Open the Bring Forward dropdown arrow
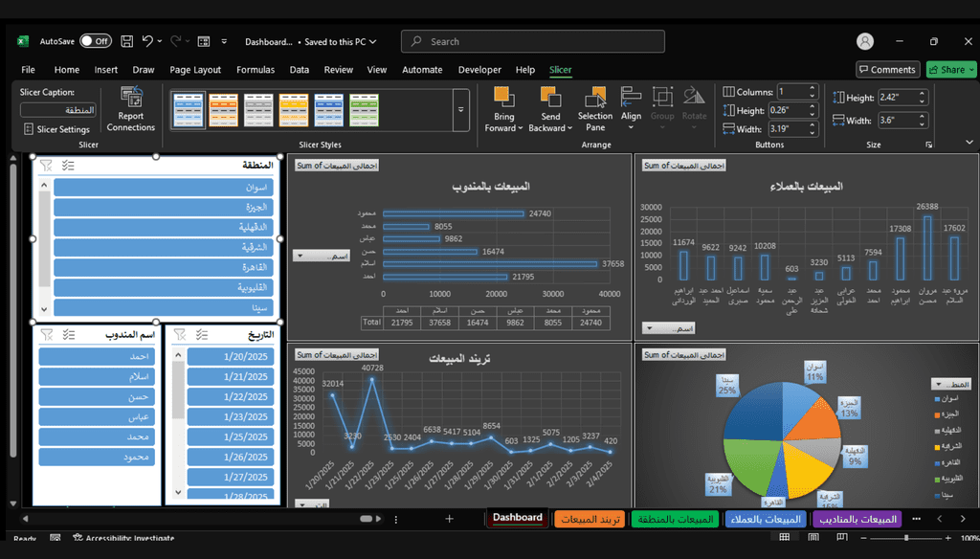This screenshot has height=559, width=980. 520,128
